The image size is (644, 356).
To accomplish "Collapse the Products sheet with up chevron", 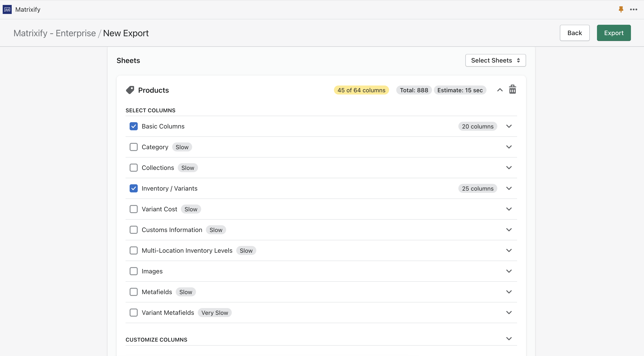I will [500, 90].
